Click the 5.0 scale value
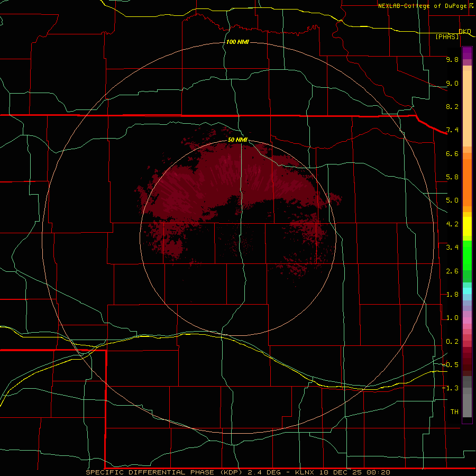The height and width of the screenshot is (476, 476). pyautogui.click(x=452, y=200)
